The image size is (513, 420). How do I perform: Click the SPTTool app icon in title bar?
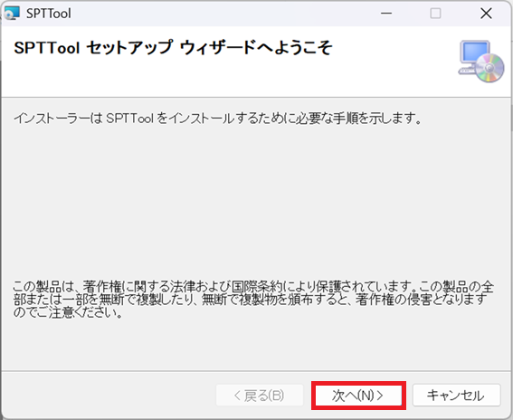[x=12, y=13]
